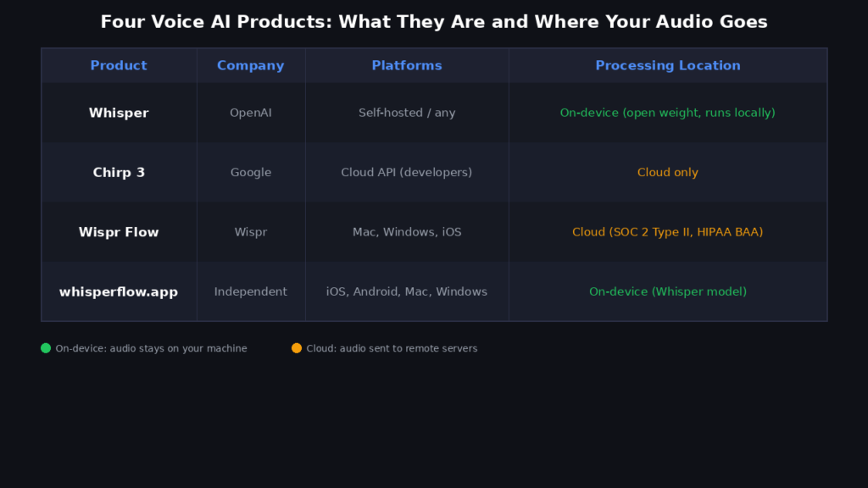Click the Chirp 3 product cell

pyautogui.click(x=119, y=173)
